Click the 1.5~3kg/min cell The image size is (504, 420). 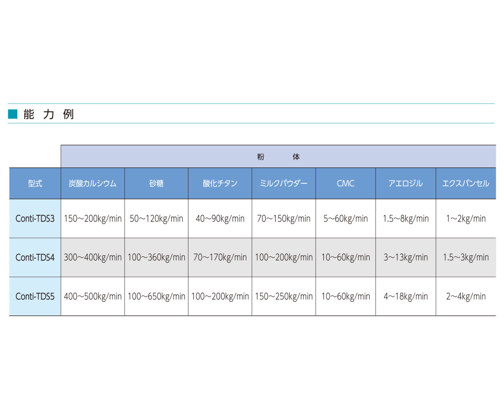pos(466,257)
